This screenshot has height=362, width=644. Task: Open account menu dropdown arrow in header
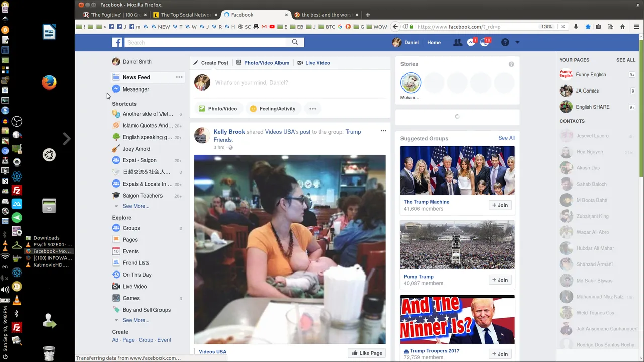[x=517, y=43]
